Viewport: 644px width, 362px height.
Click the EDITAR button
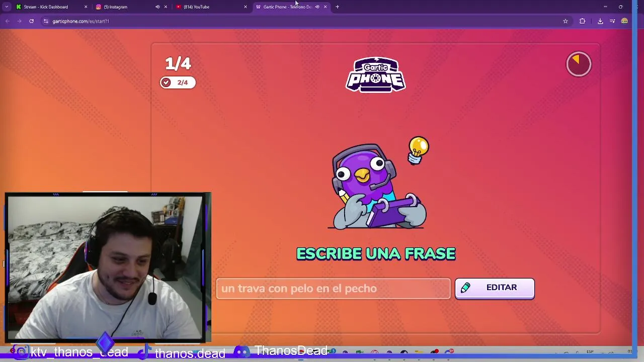pos(495,288)
